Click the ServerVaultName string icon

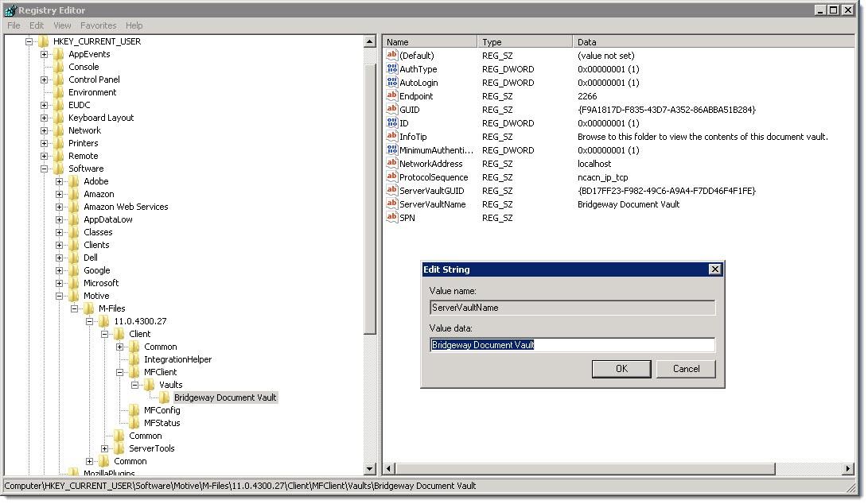(392, 204)
